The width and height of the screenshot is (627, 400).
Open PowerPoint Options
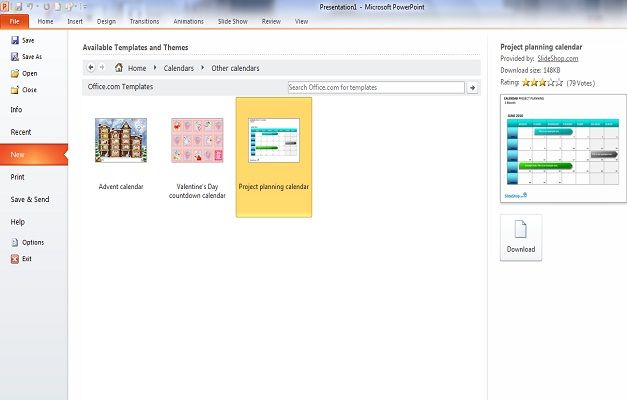(x=27, y=242)
